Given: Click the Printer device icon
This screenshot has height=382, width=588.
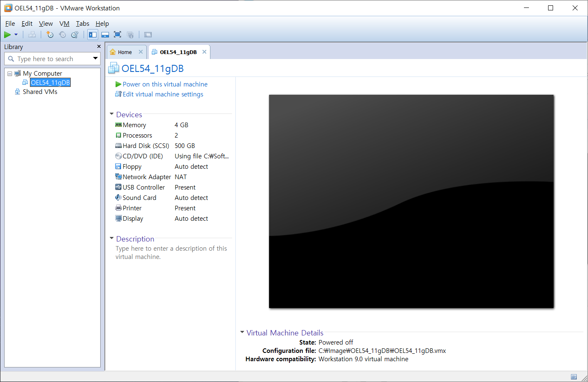Looking at the screenshot, I should pos(119,208).
